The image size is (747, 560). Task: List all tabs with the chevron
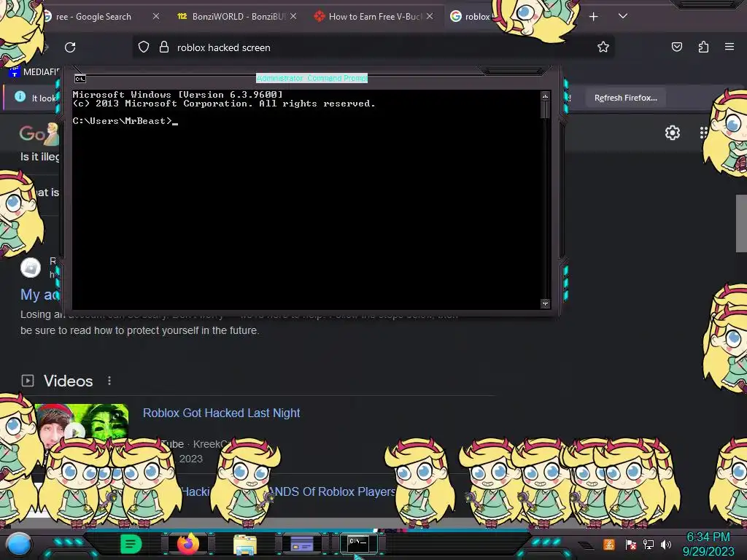[x=623, y=16]
